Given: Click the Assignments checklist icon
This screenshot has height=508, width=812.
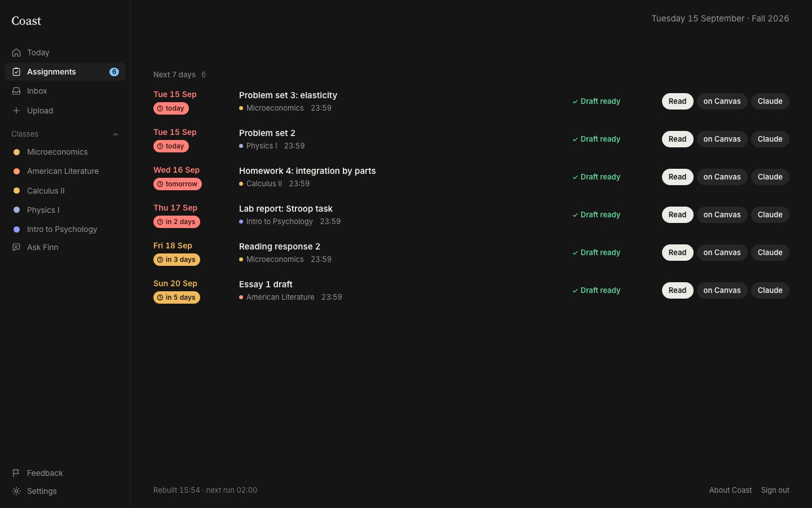Looking at the screenshot, I should point(16,72).
